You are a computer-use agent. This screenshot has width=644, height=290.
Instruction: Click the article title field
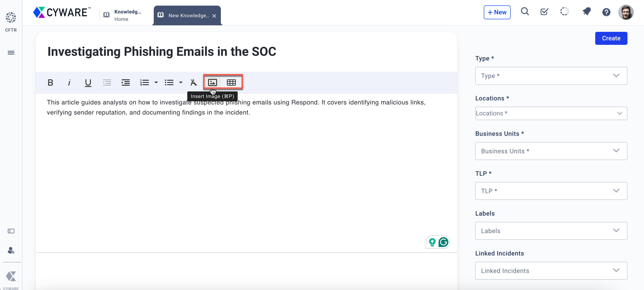pos(162,52)
